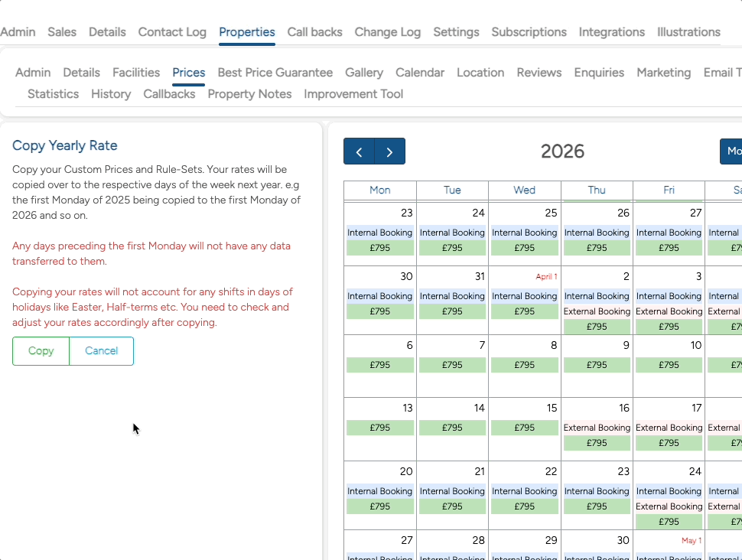The height and width of the screenshot is (560, 742).
Task: Select the £795 price cell on Monday 6th
Action: coord(379,365)
